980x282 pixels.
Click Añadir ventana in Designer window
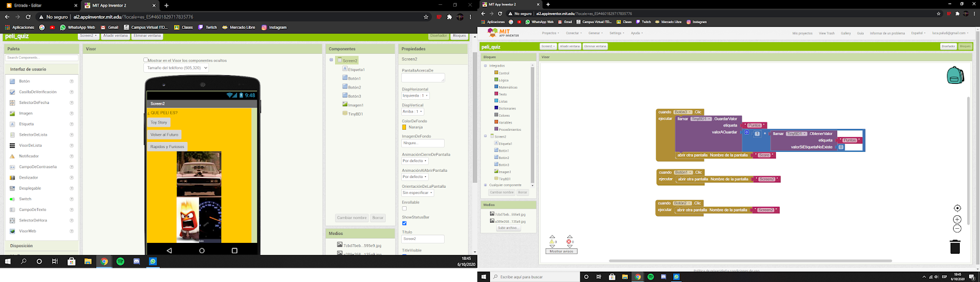coord(115,36)
